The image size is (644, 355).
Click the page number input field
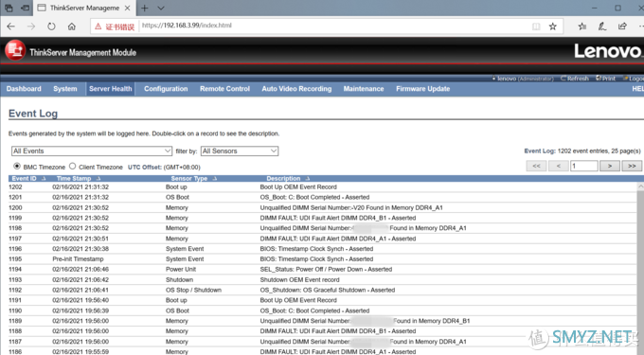(x=584, y=166)
